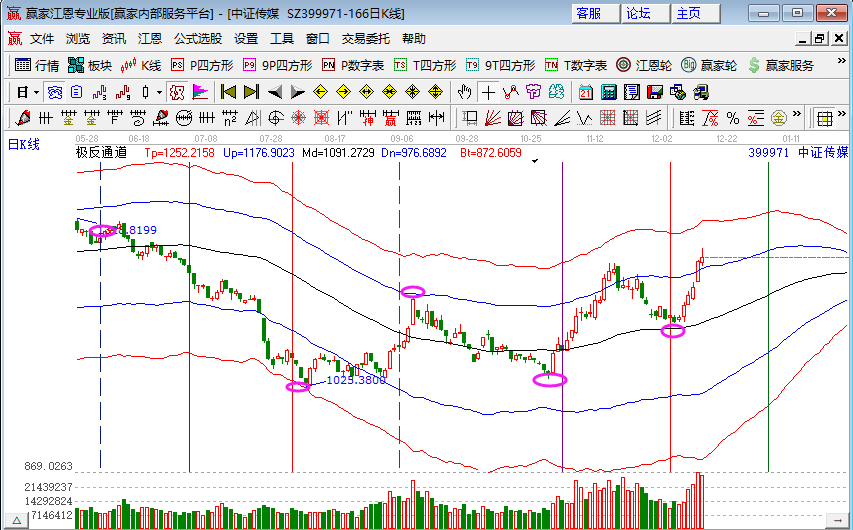This screenshot has height=530, width=853.
Task: Open the 江恩轮 Gann wheel
Action: click(644, 65)
